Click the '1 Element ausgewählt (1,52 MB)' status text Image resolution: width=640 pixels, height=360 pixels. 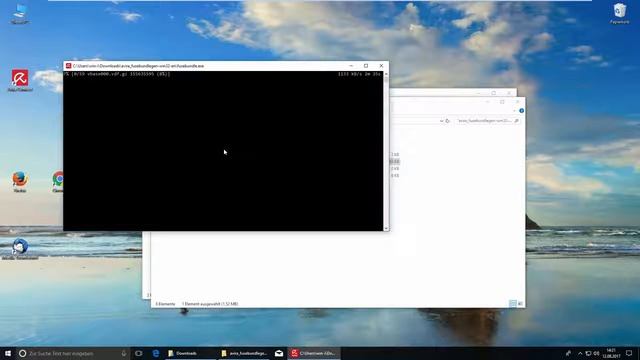pos(210,304)
